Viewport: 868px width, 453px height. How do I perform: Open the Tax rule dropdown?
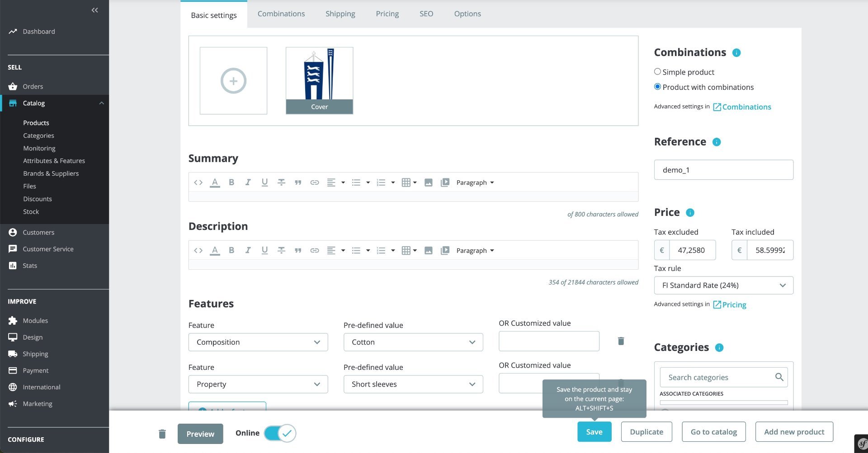pos(723,285)
